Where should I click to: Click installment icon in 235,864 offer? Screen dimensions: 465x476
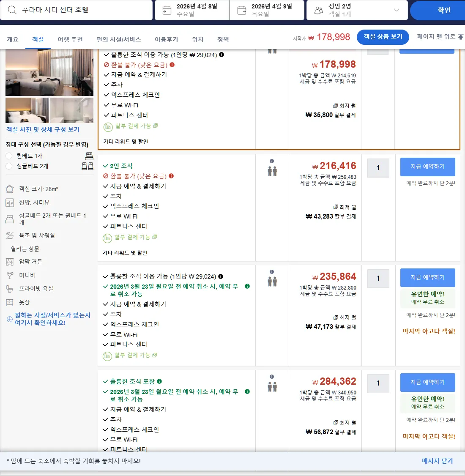coord(107,356)
